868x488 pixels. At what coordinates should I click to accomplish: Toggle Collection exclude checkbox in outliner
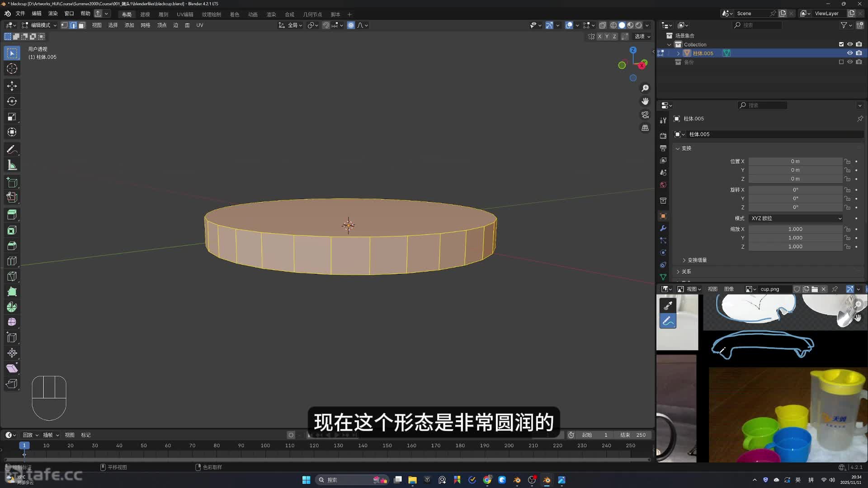pos(841,44)
